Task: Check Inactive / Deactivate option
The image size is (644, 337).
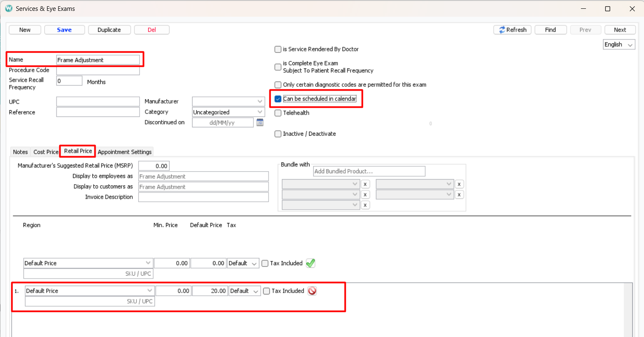Action: click(x=278, y=134)
